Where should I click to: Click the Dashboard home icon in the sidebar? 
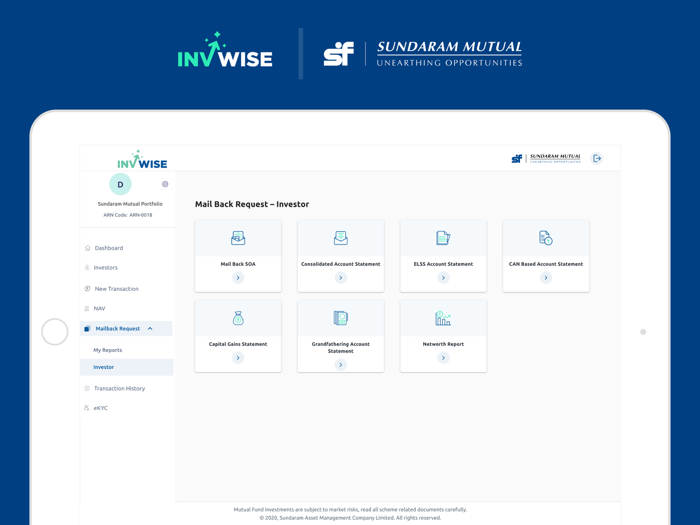[x=88, y=248]
